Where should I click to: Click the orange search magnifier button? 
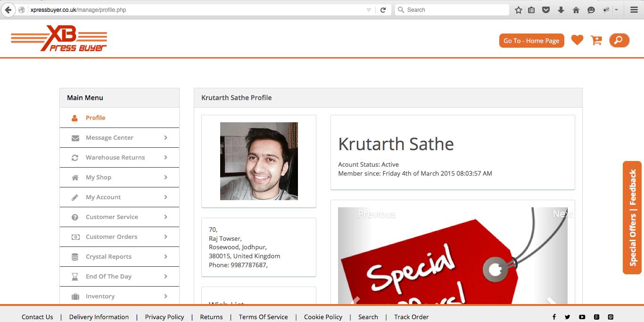(x=619, y=41)
